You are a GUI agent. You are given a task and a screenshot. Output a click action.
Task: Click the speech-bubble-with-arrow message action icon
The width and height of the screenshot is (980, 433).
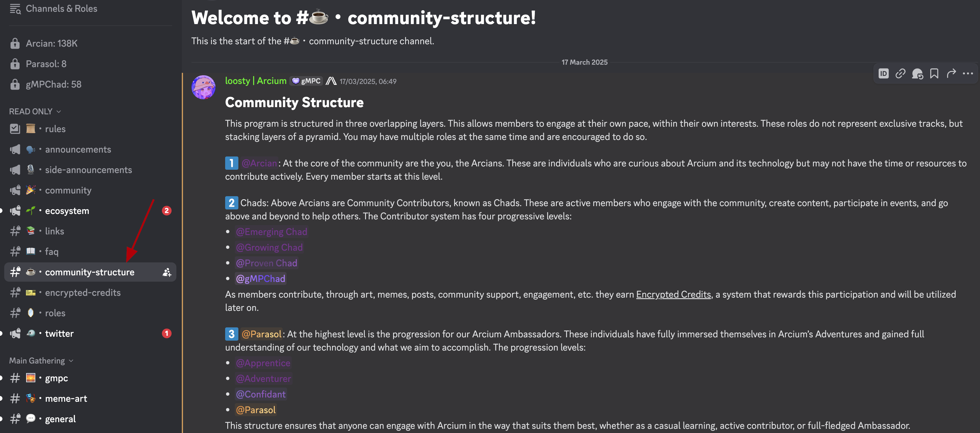pos(917,73)
